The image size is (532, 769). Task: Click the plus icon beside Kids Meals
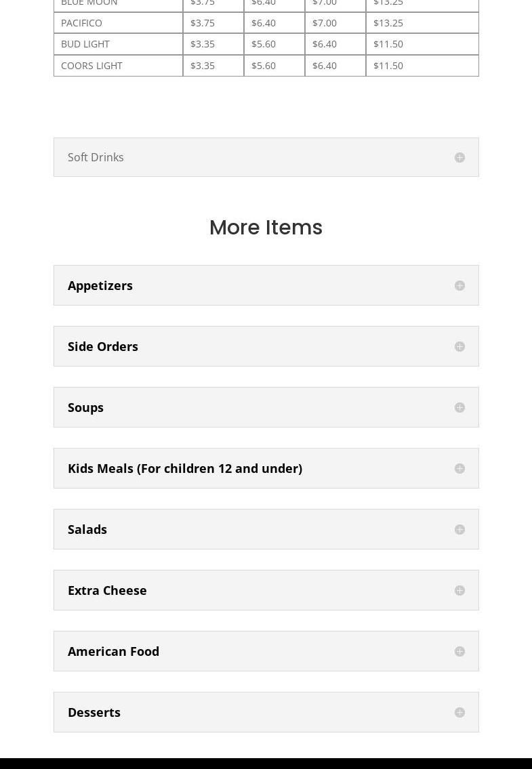tap(459, 469)
